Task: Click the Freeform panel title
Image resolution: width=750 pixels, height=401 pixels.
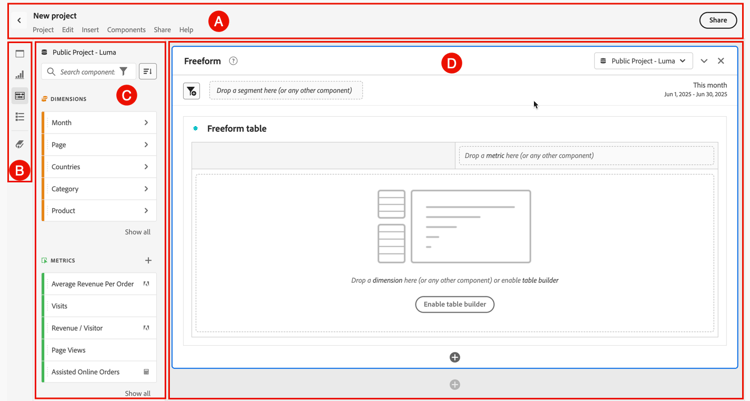Action: point(203,61)
